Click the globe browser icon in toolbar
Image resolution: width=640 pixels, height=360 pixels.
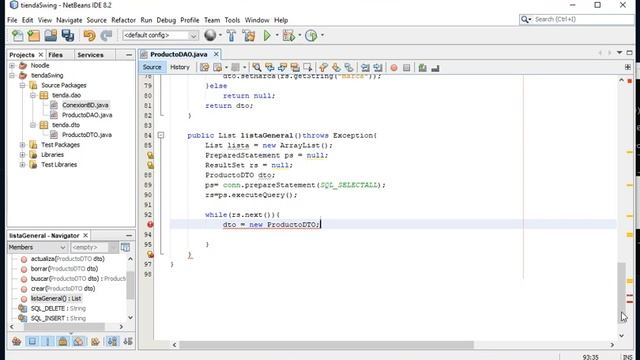210,36
